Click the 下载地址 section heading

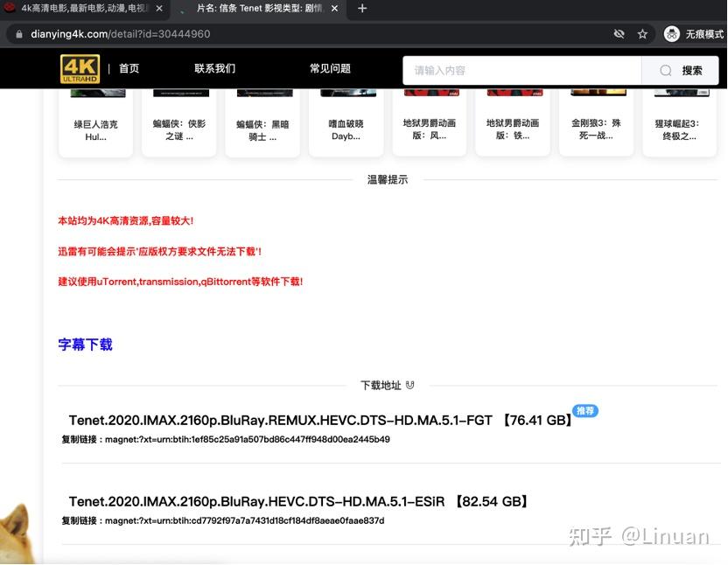(x=381, y=386)
